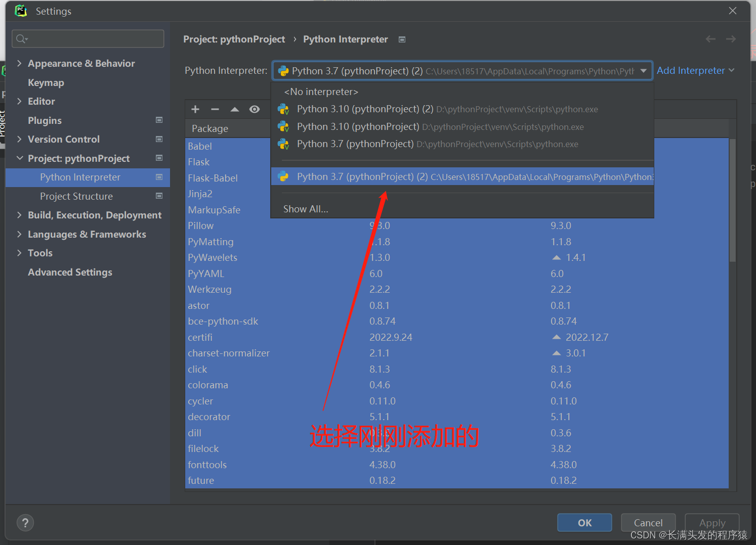The height and width of the screenshot is (545, 756).
Task: Click the back navigation arrow
Action: pyautogui.click(x=710, y=39)
